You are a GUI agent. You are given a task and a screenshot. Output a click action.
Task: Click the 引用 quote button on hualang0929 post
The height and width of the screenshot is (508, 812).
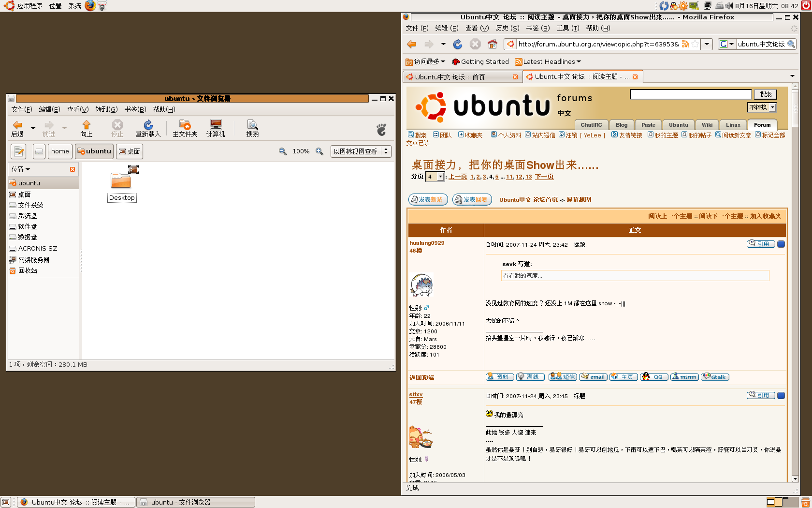tap(761, 244)
